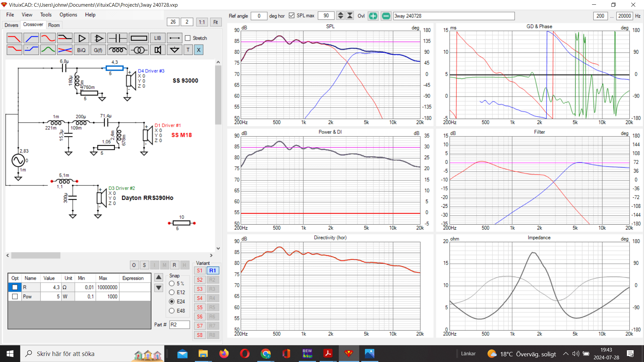Open REW from the taskbar
Image resolution: width=644 pixels, height=362 pixels.
pyautogui.click(x=307, y=354)
